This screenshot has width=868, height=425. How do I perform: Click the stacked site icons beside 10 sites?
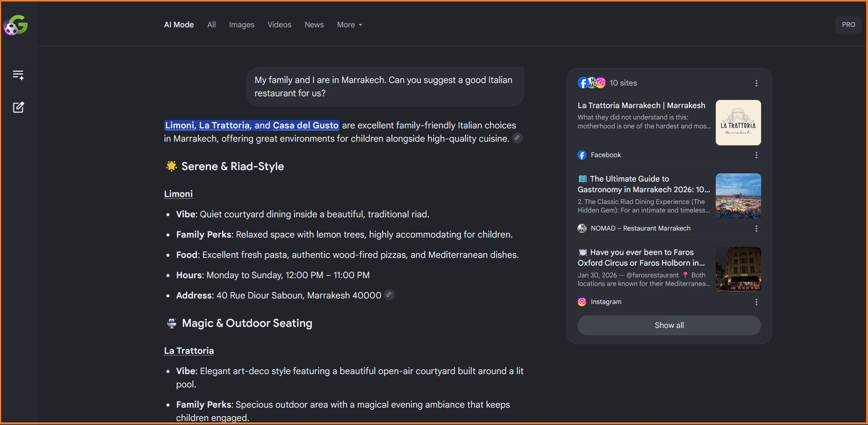tap(592, 83)
